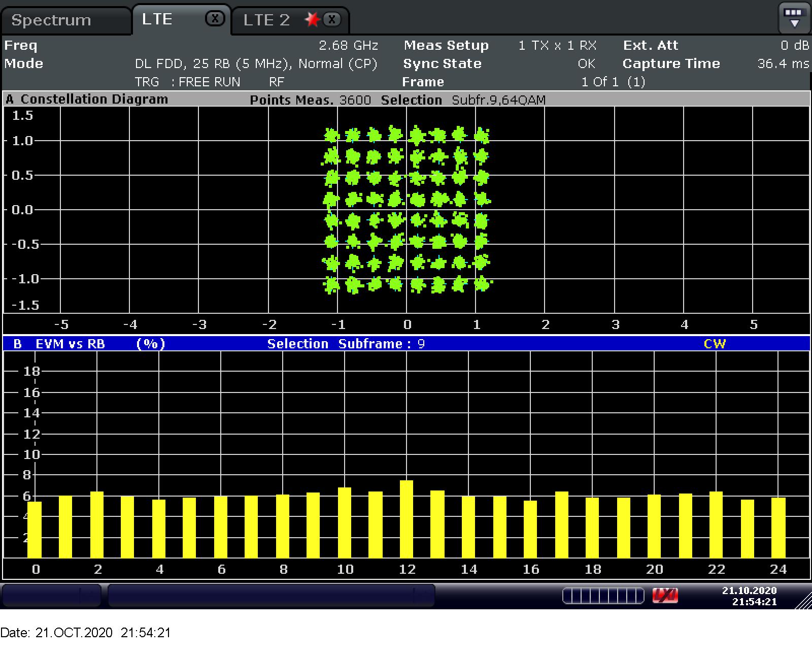Screen dimensions: 812x656
Task: Select the Constellation Diagram window title bar
Action: tap(94, 99)
